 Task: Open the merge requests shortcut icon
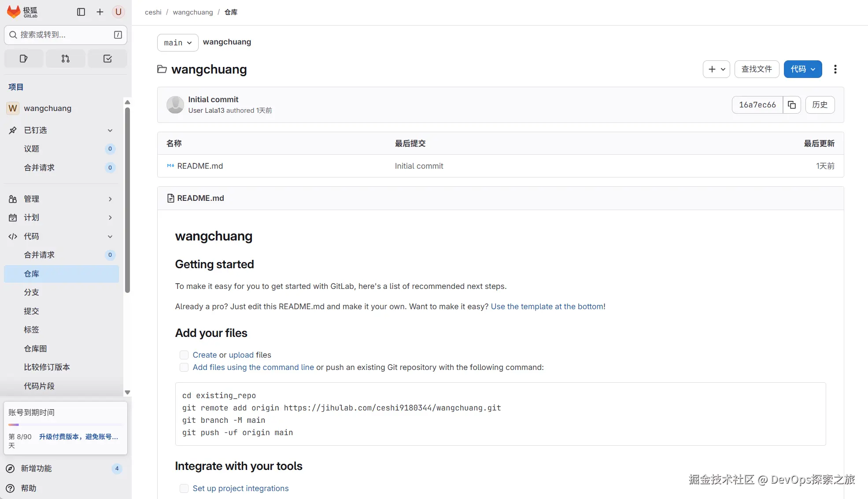[x=65, y=59]
